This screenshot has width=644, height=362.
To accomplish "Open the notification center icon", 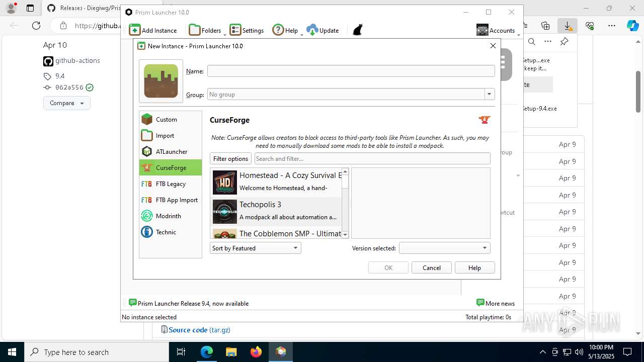I will (x=627, y=352).
